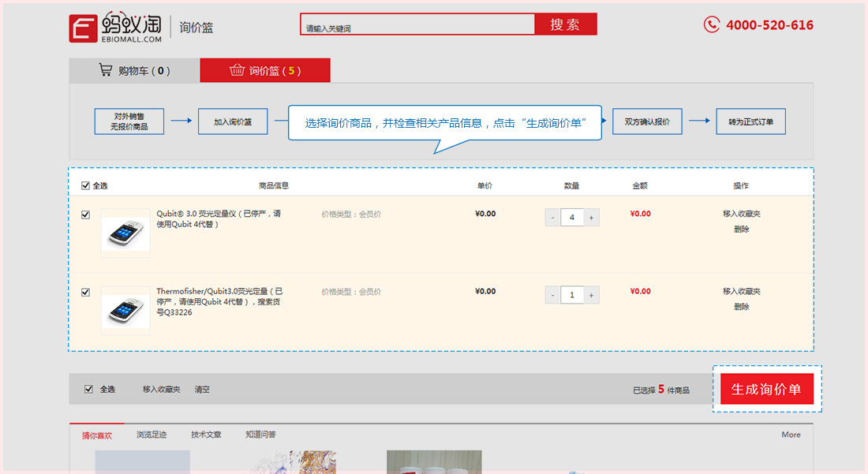Viewport: 868px width, 474px height.
Task: Decrease quantity of first Qubit 3.0 item
Action: 552,218
